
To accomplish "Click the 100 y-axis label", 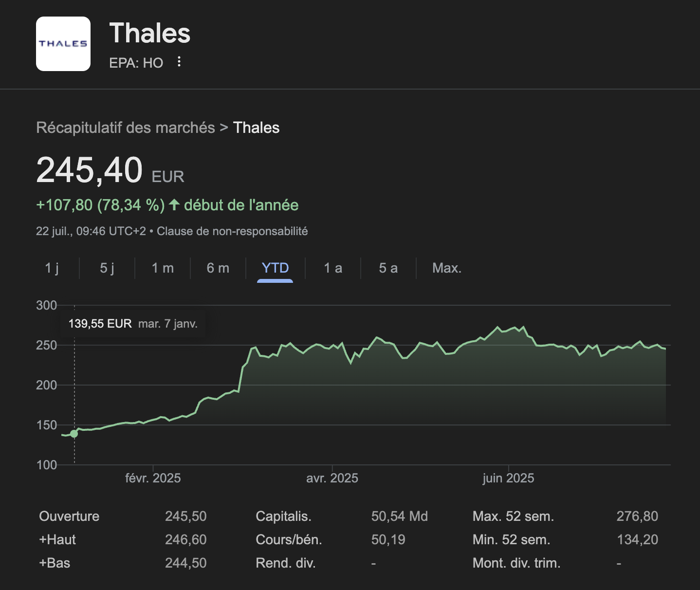I will (x=46, y=465).
